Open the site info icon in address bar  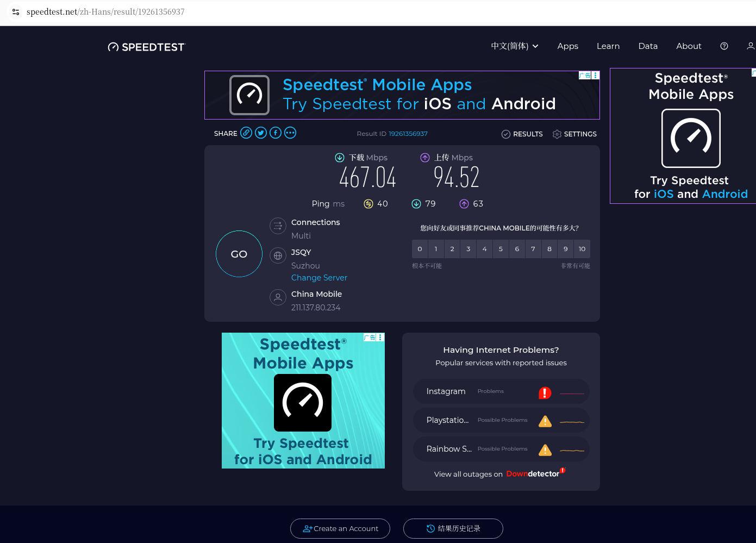click(16, 11)
